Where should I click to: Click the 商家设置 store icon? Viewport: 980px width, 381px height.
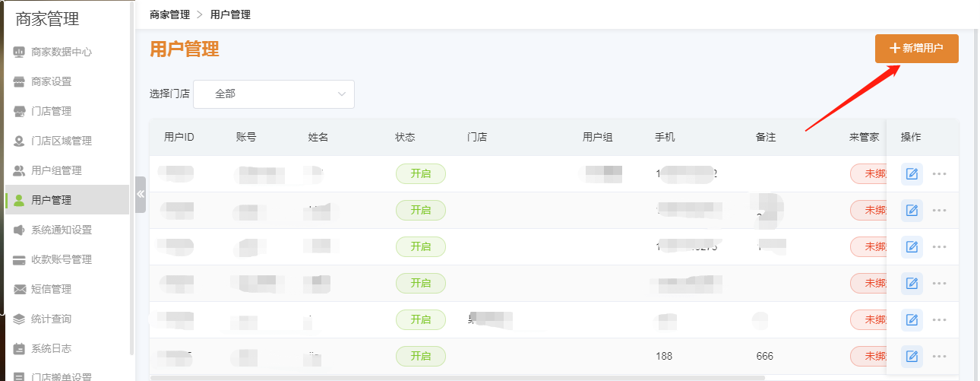(19, 82)
